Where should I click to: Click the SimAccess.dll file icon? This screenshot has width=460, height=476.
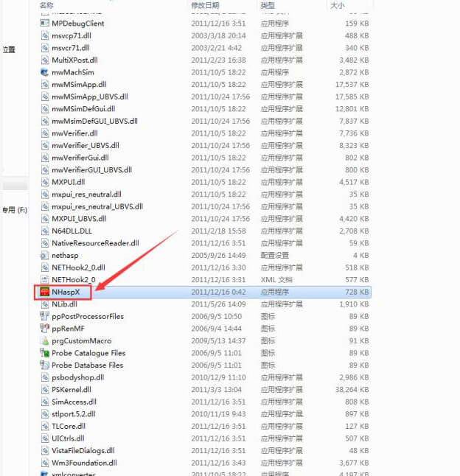tap(45, 402)
